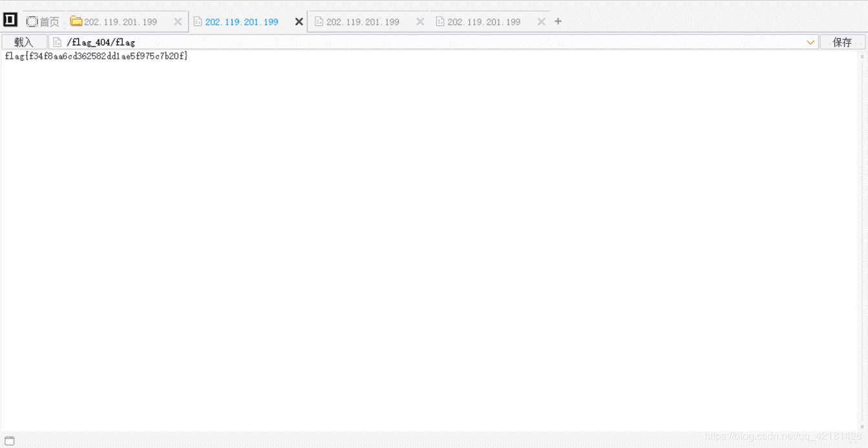Click the document icon beside /flag_404/flag path
The height and width of the screenshot is (448, 868).
pyautogui.click(x=57, y=42)
